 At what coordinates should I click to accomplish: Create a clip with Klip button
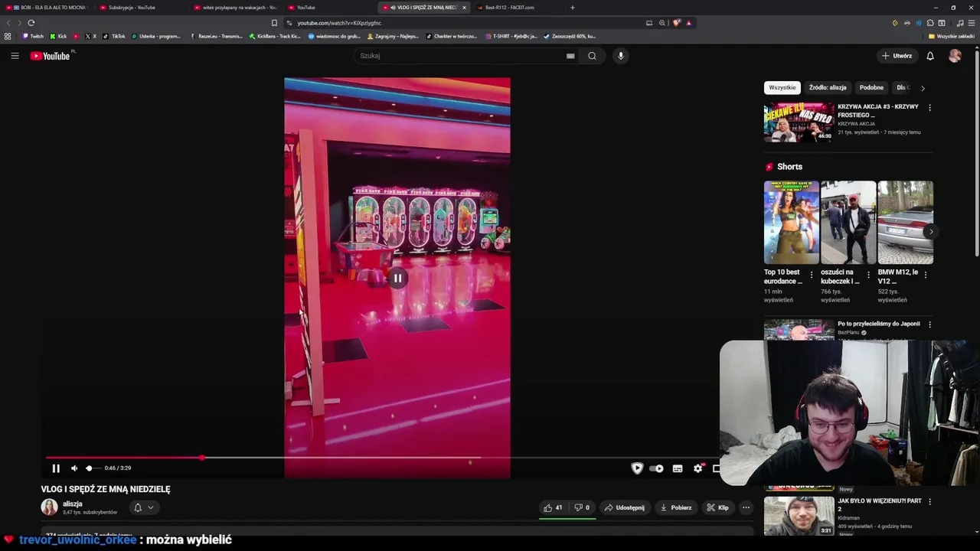(x=718, y=507)
